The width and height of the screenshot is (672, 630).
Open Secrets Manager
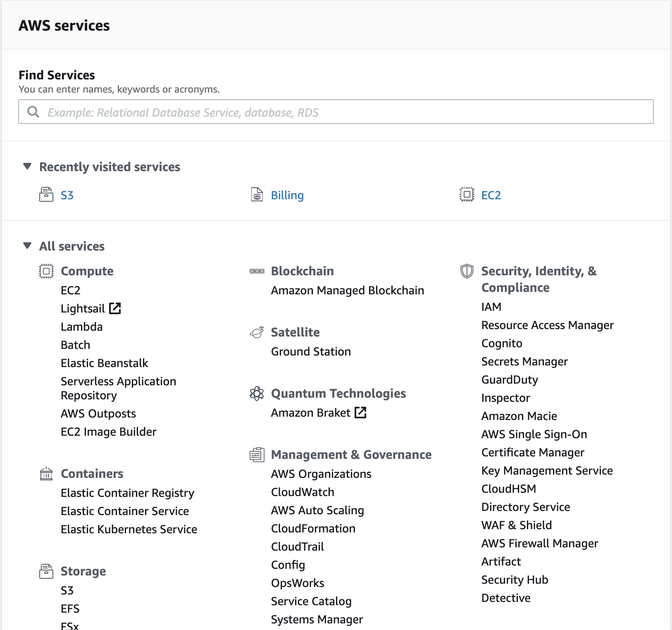[x=524, y=361]
